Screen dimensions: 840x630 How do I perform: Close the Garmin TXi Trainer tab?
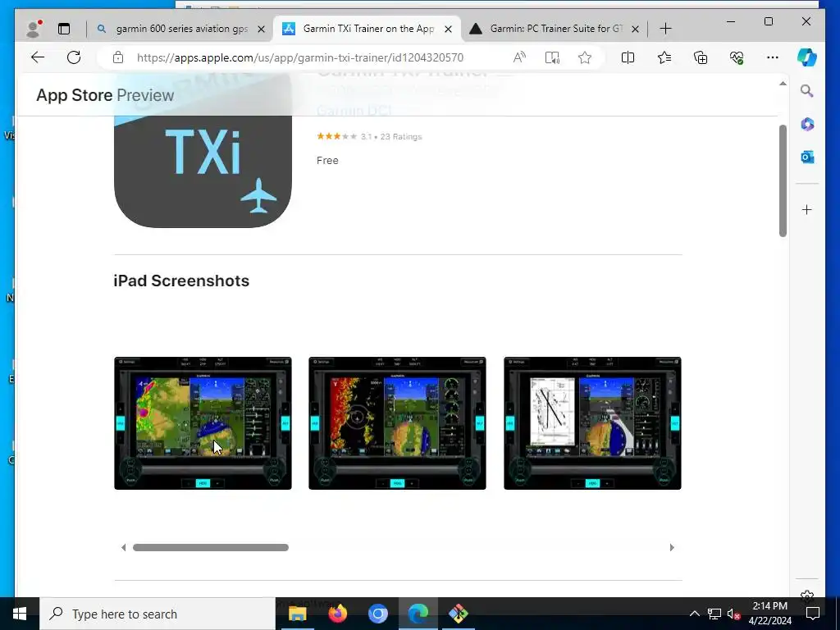coord(449,29)
